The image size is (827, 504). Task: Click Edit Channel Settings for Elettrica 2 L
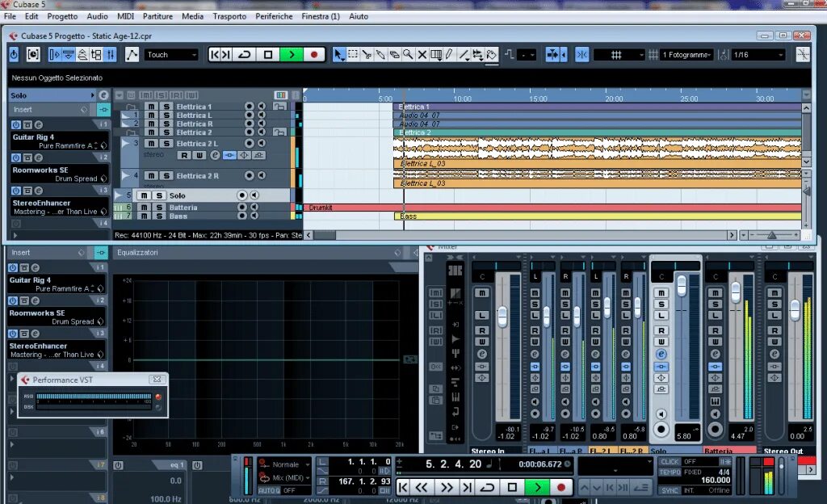[215, 155]
